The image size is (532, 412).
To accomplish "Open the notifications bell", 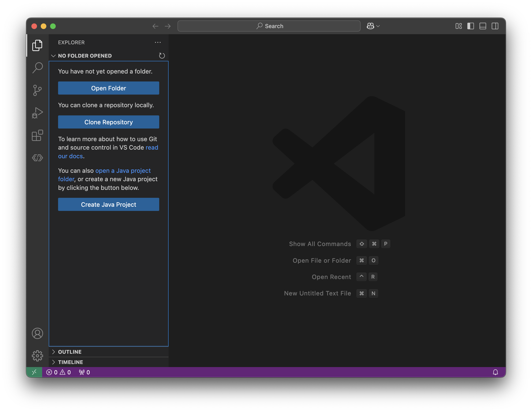I will [495, 372].
